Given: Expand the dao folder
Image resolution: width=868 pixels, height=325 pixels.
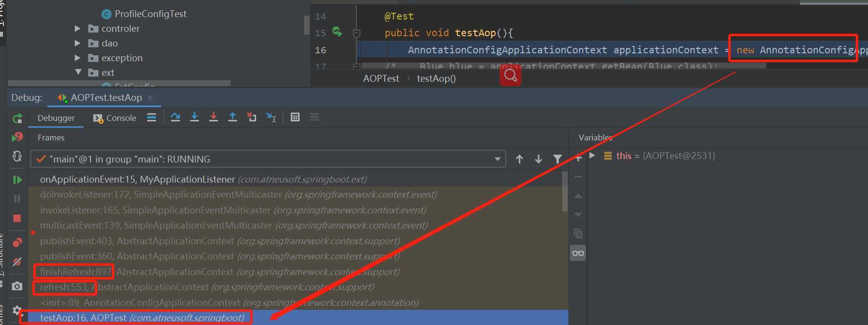Looking at the screenshot, I should coord(77,43).
